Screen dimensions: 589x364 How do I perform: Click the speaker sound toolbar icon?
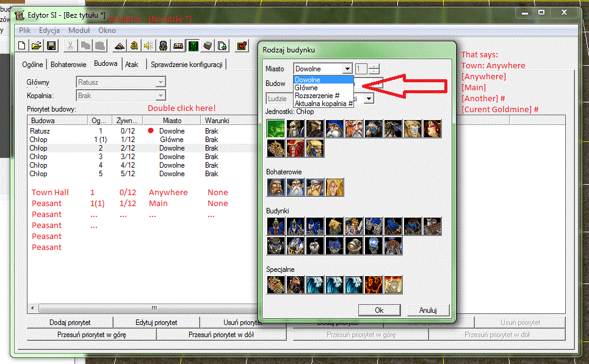tap(149, 46)
